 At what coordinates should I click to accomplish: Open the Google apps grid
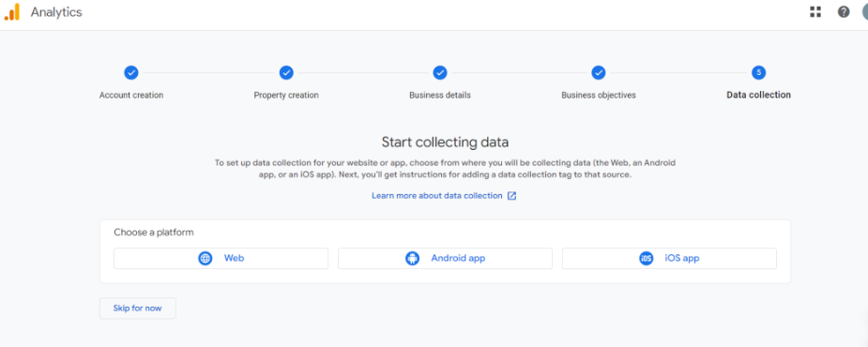[x=815, y=12]
